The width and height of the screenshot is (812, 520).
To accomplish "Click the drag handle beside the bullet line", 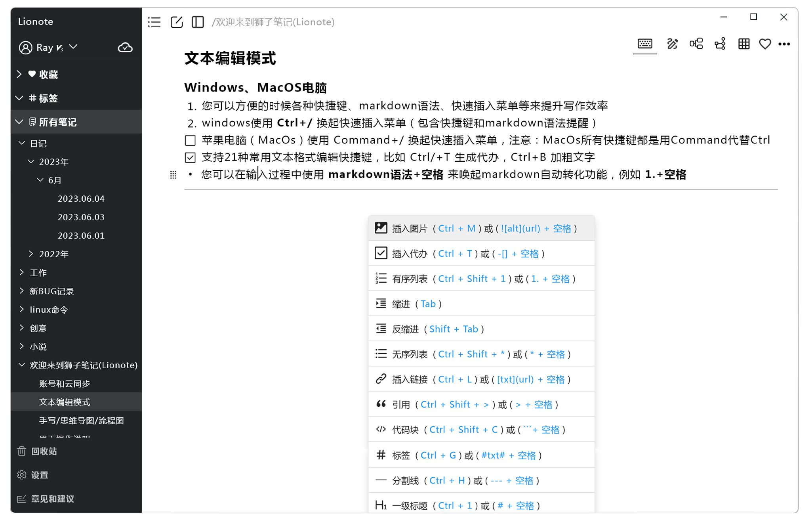I will coord(173,175).
